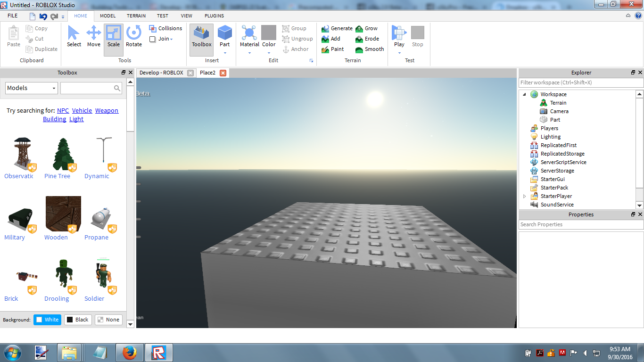Click the Cut button
This screenshot has height=362, width=644.
[x=34, y=39]
